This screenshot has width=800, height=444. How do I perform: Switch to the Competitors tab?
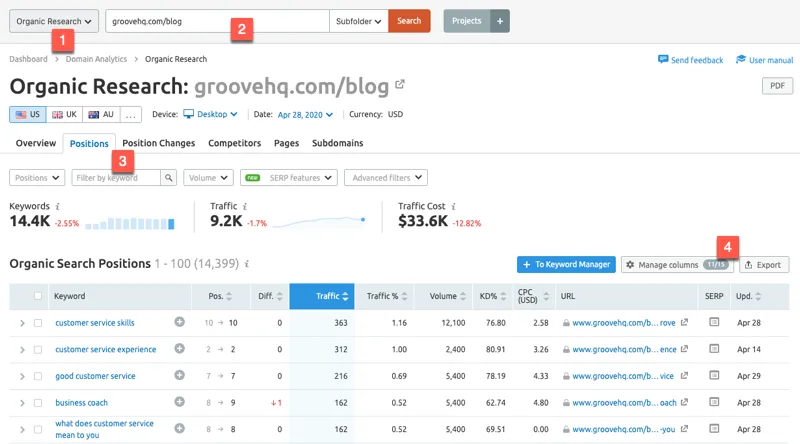pyautogui.click(x=235, y=143)
